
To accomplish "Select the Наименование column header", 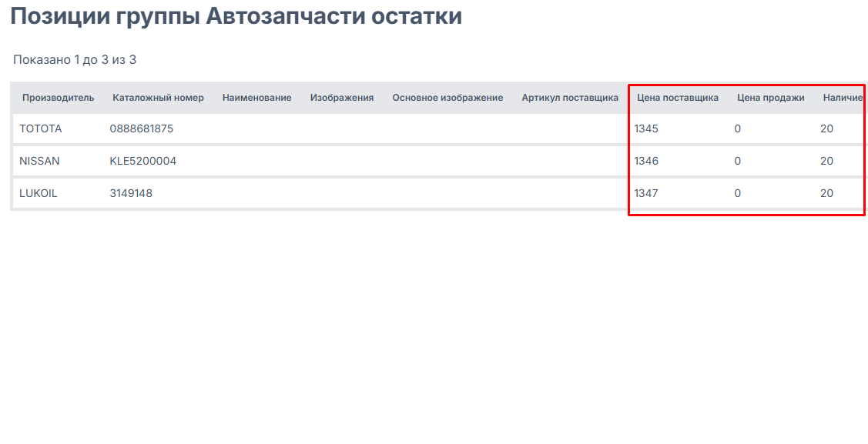I will (x=256, y=98).
